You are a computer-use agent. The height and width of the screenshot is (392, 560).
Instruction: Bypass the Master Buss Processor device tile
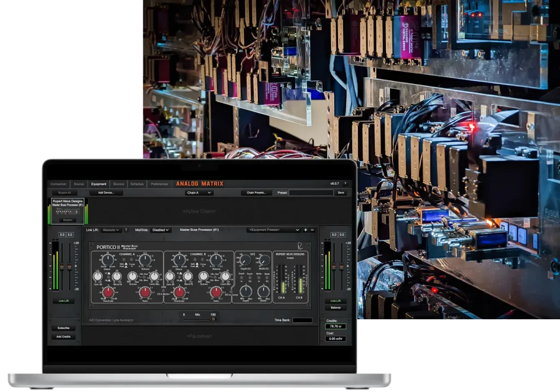(x=67, y=220)
